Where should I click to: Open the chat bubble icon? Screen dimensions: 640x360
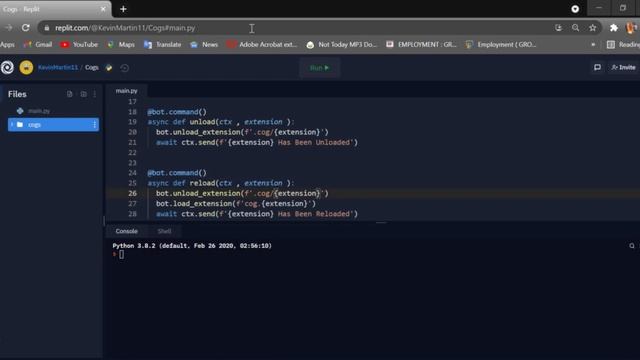(x=597, y=67)
